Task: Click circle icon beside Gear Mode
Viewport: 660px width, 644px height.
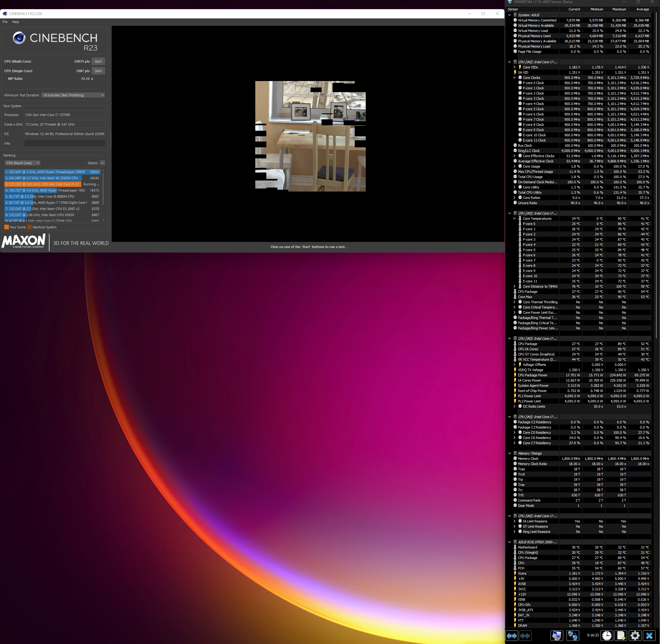Action: (x=515, y=505)
